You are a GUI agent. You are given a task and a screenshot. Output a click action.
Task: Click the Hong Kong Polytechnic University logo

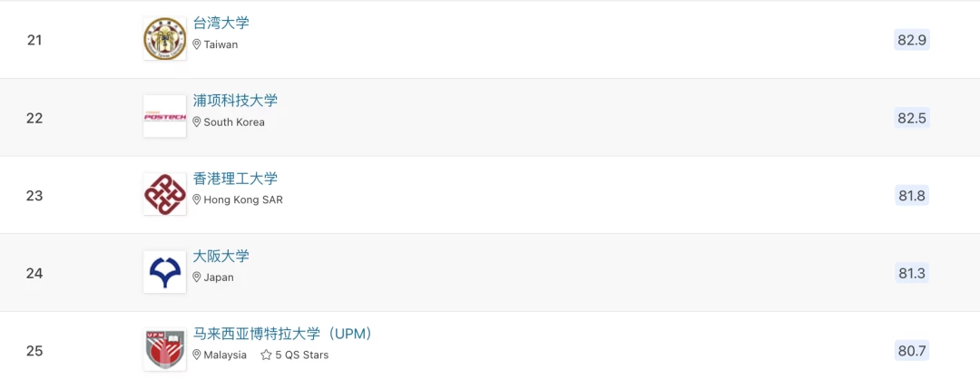[x=164, y=194]
